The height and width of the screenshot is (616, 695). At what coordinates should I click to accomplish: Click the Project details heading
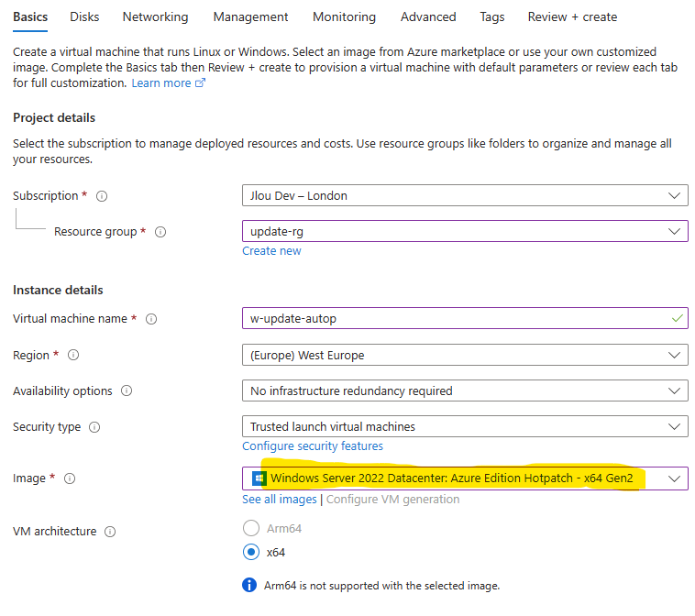54,118
